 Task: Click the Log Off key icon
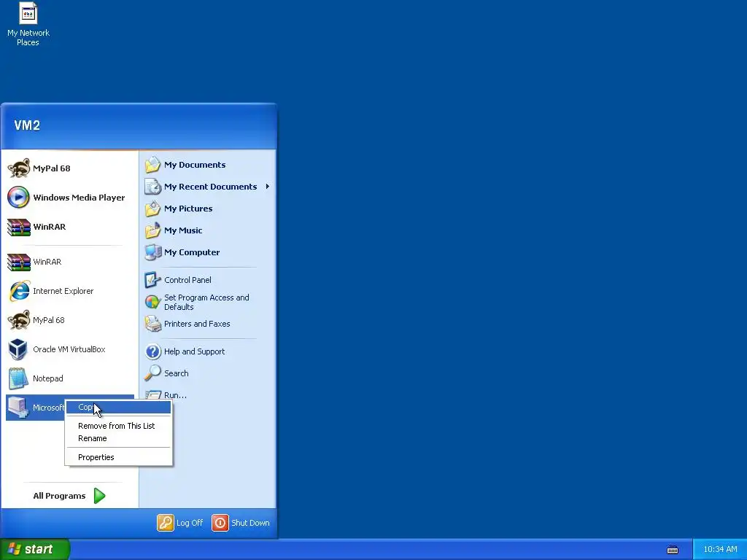[x=166, y=523]
